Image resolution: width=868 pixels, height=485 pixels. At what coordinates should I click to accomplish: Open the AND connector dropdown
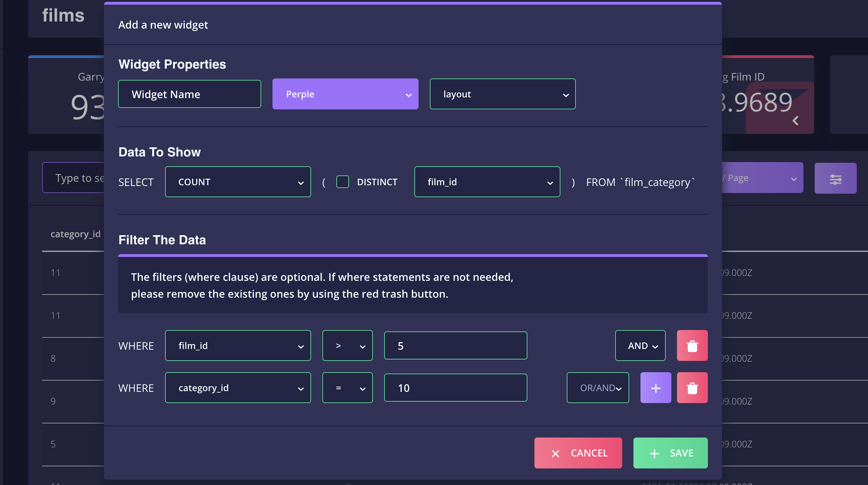(640, 346)
